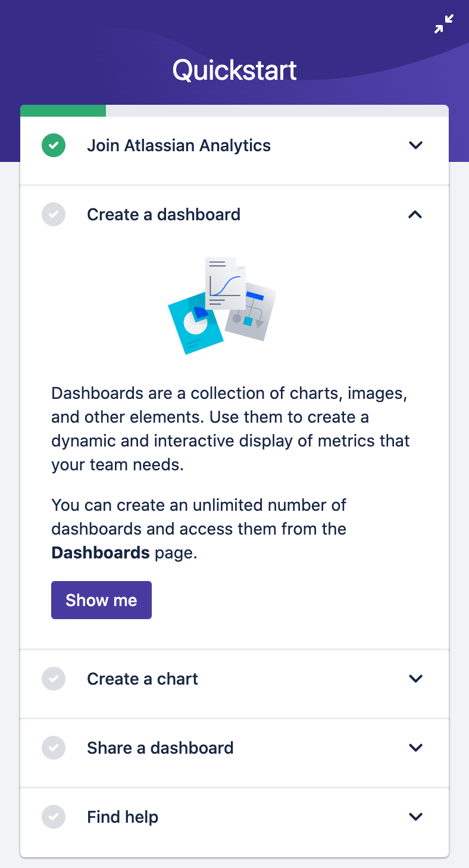Image resolution: width=469 pixels, height=868 pixels.
Task: Click the green Quickstart progress bar
Action: 63,111
